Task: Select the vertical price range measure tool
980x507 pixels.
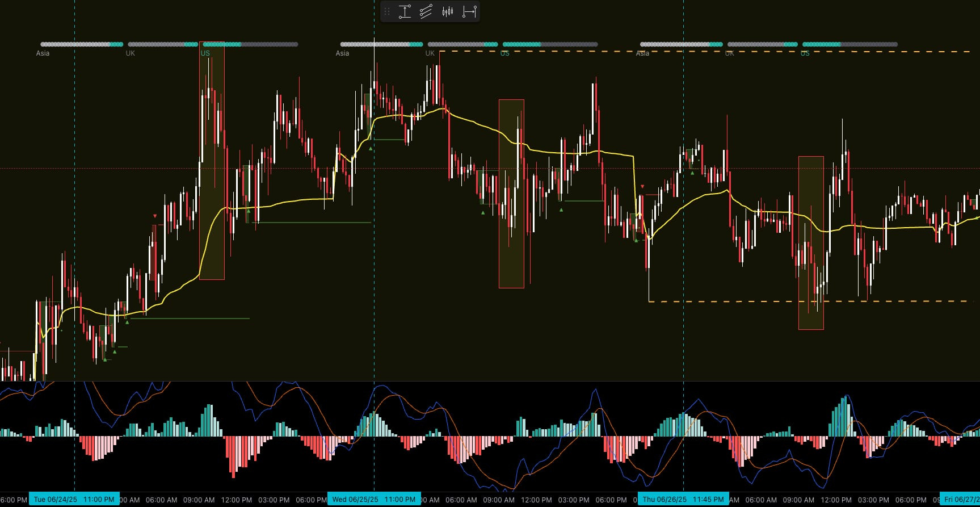Action: click(x=405, y=12)
